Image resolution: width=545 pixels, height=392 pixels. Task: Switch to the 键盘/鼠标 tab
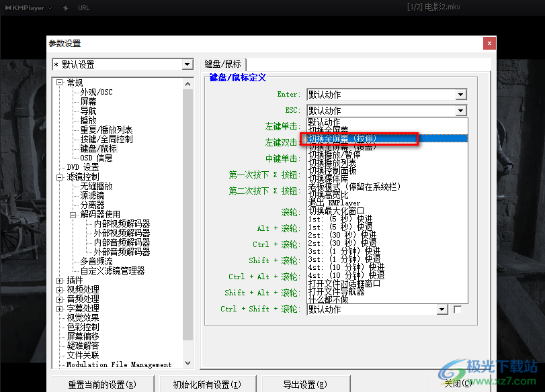pos(223,64)
